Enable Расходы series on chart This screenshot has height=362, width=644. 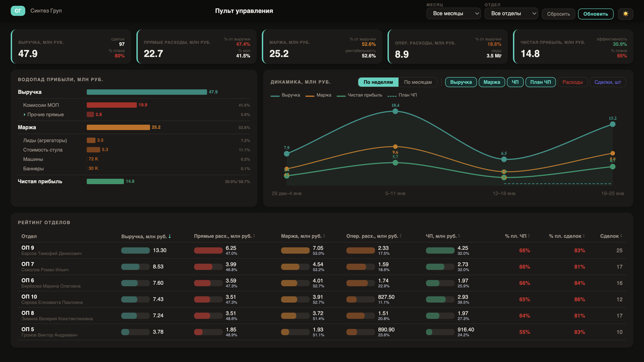[573, 82]
